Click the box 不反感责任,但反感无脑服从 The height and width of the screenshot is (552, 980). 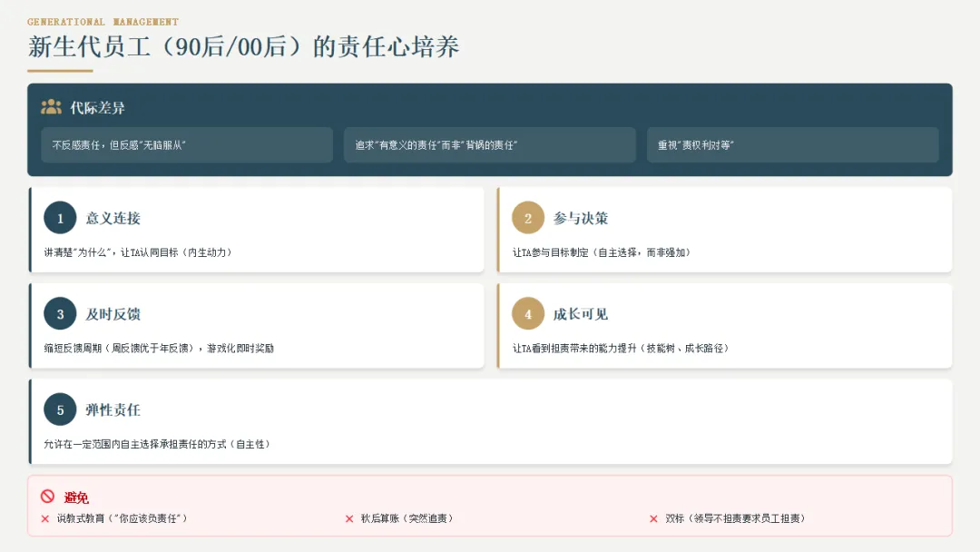pos(187,145)
